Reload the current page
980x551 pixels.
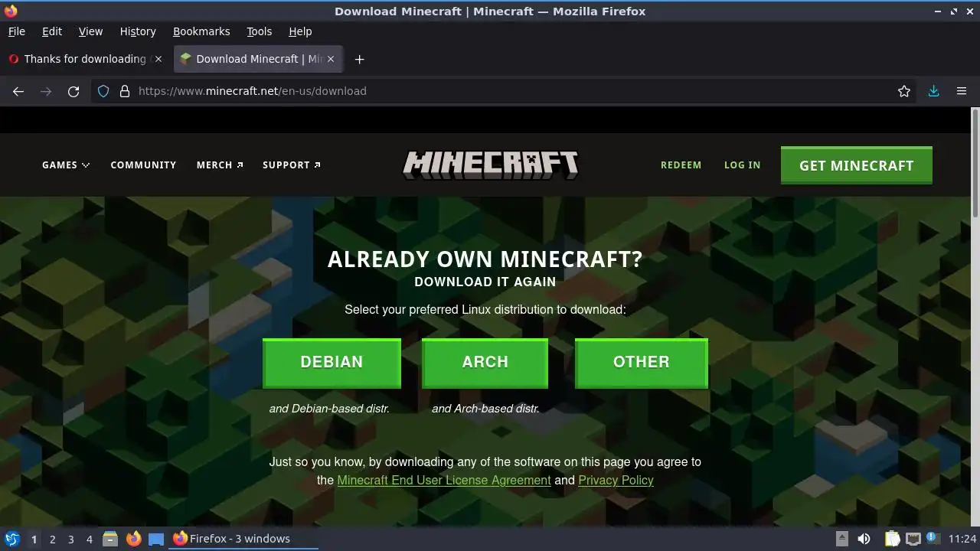73,91
